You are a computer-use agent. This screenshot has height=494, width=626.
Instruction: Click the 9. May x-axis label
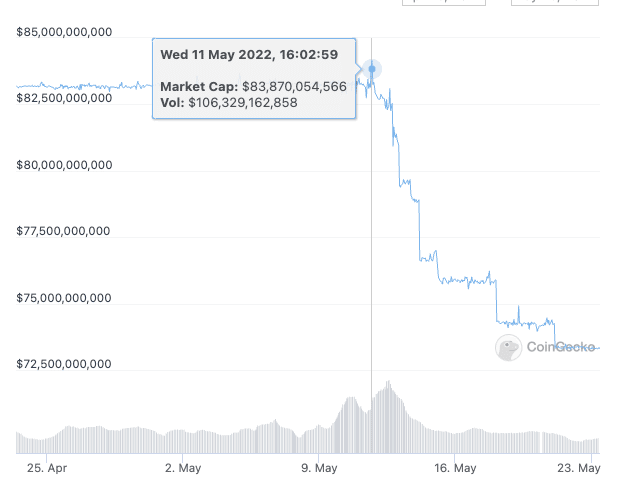(322, 467)
